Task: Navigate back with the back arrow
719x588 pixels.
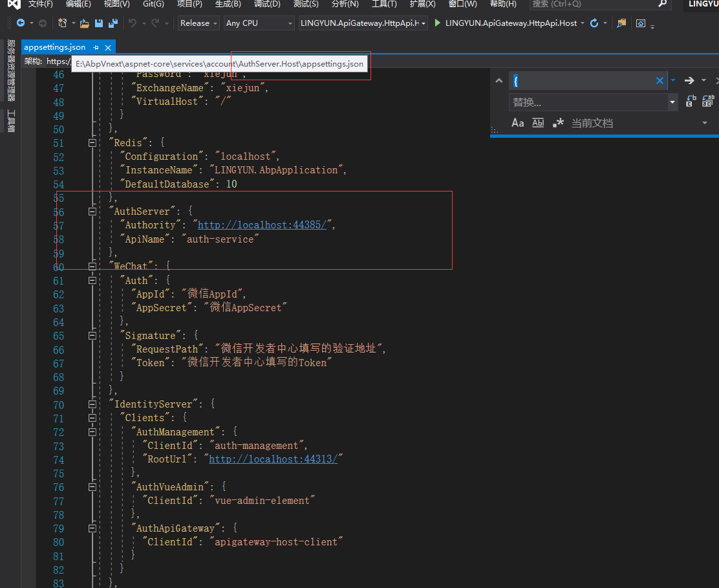Action: tap(21, 23)
